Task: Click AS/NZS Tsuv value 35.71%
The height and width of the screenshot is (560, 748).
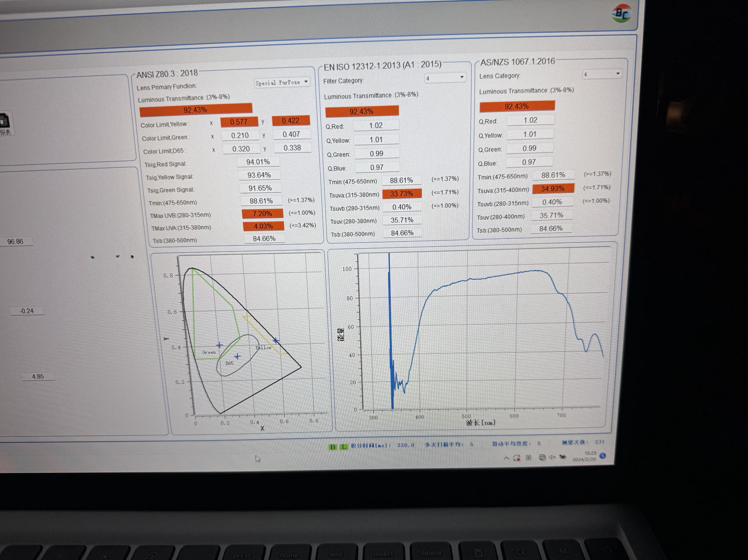Action: tap(552, 215)
